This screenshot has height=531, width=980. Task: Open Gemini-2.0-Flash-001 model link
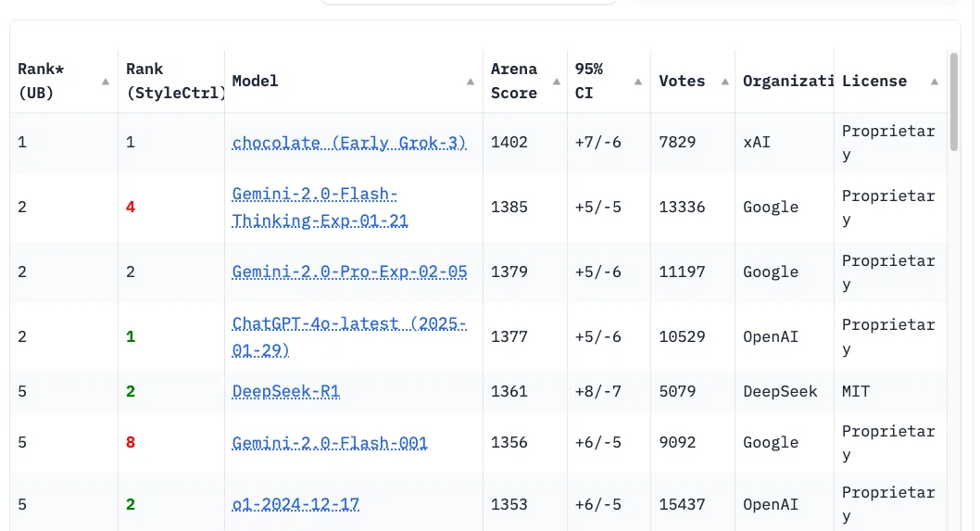pyautogui.click(x=330, y=443)
